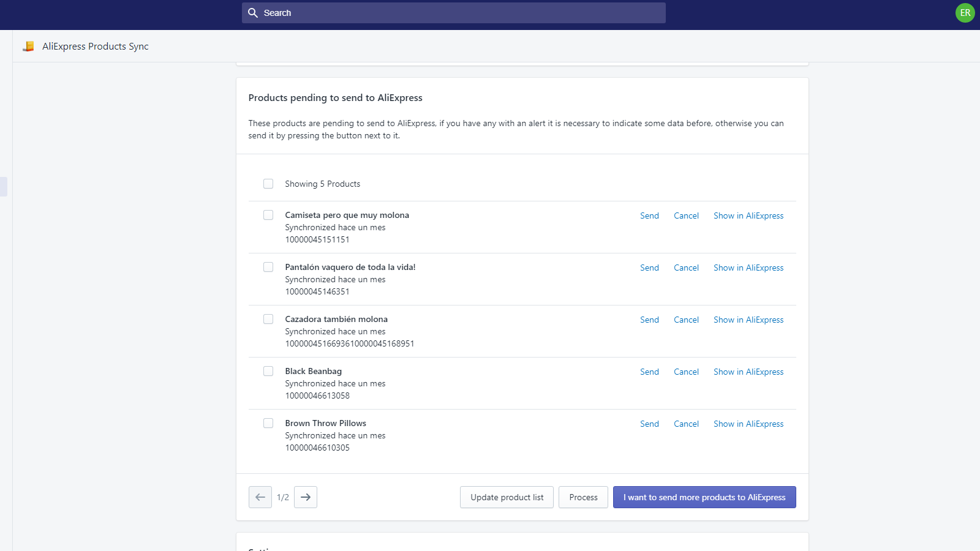The image size is (980, 551).
Task: Click the 1/2 page indicator
Action: click(x=283, y=497)
